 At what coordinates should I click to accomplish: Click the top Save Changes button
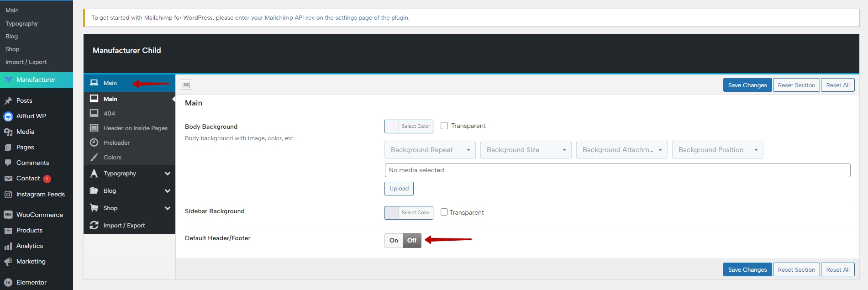tap(747, 85)
